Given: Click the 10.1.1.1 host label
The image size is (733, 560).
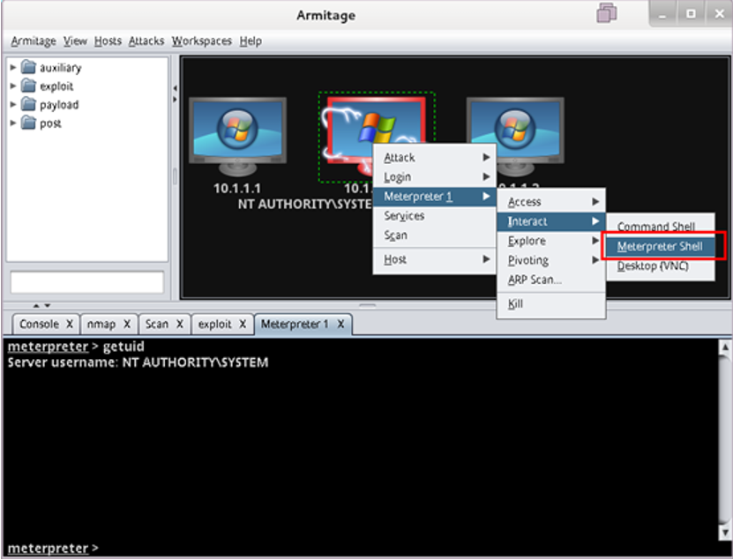Looking at the screenshot, I should tap(237, 189).
